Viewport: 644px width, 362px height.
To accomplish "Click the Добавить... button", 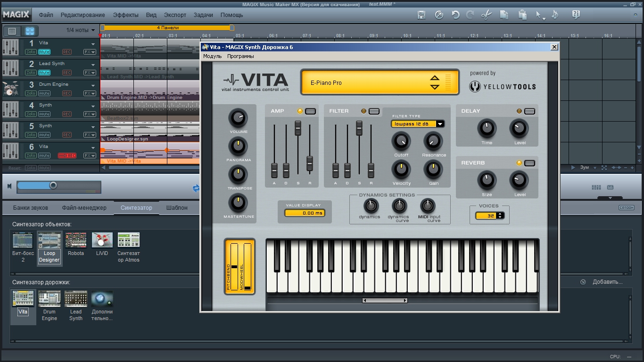I will 607,282.
